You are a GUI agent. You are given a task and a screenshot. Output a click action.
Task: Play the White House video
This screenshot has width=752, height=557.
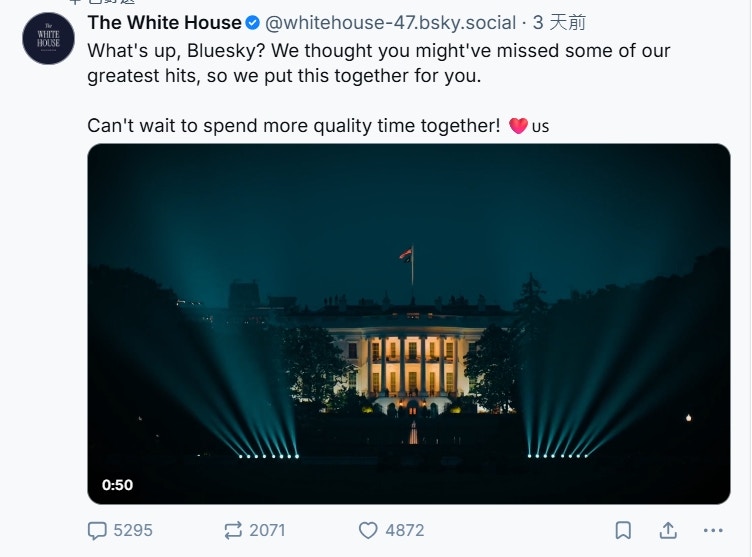[408, 323]
